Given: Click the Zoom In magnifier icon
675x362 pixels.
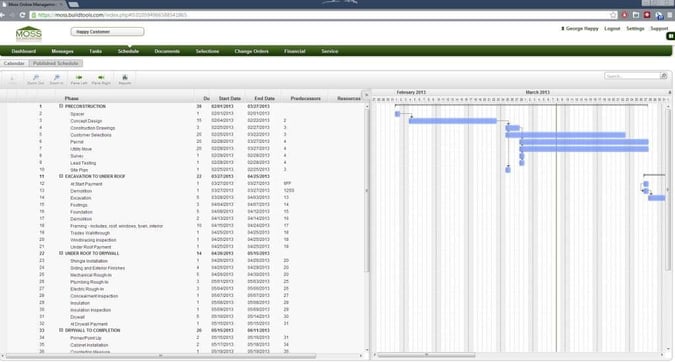Looking at the screenshot, I should click(x=56, y=78).
